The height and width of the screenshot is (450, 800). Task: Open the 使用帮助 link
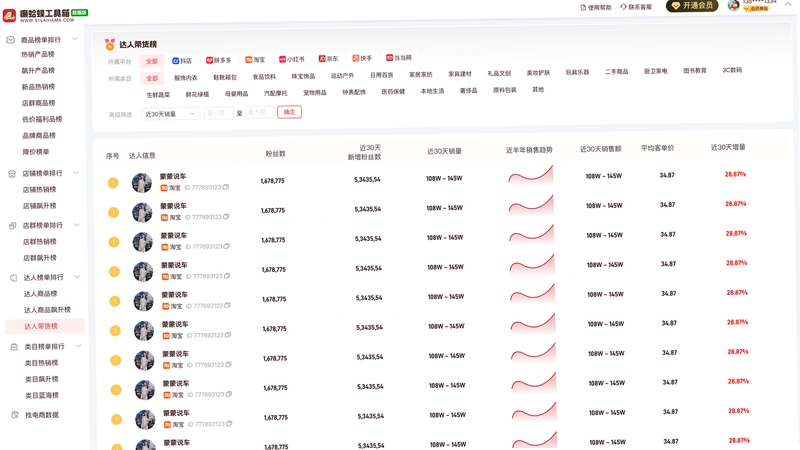click(x=596, y=7)
